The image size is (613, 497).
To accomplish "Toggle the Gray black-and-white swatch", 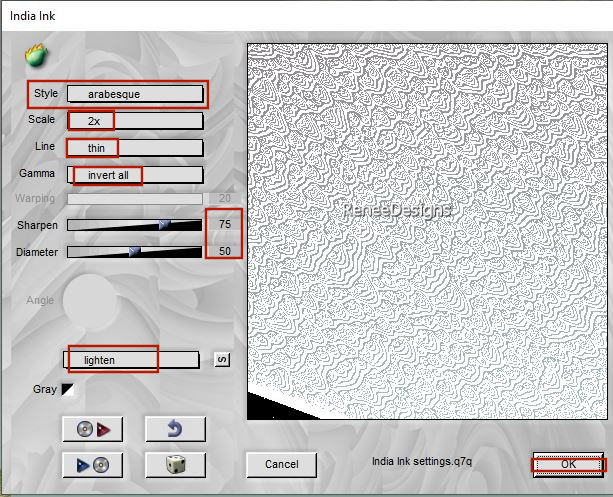I will [68, 389].
